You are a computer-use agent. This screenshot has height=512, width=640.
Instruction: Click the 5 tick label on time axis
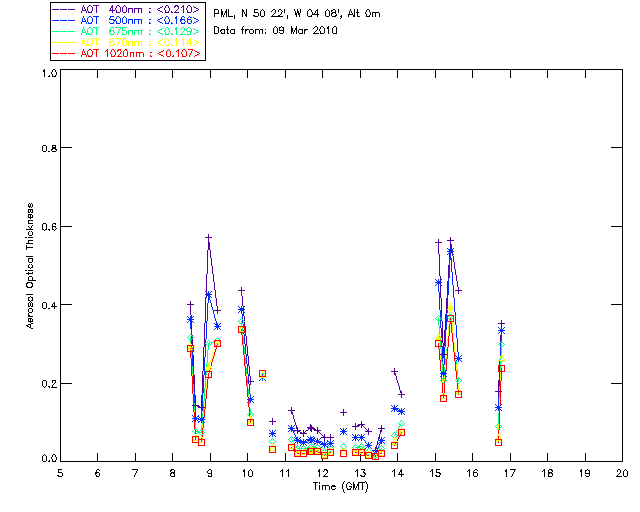pyautogui.click(x=60, y=472)
